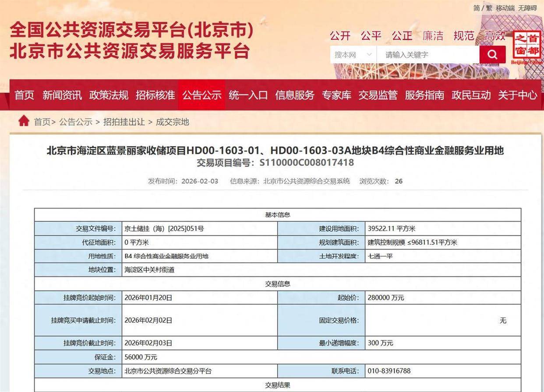This screenshot has width=544, height=392.
Task: Open 统一入口 in navigation bar
Action: [248, 95]
